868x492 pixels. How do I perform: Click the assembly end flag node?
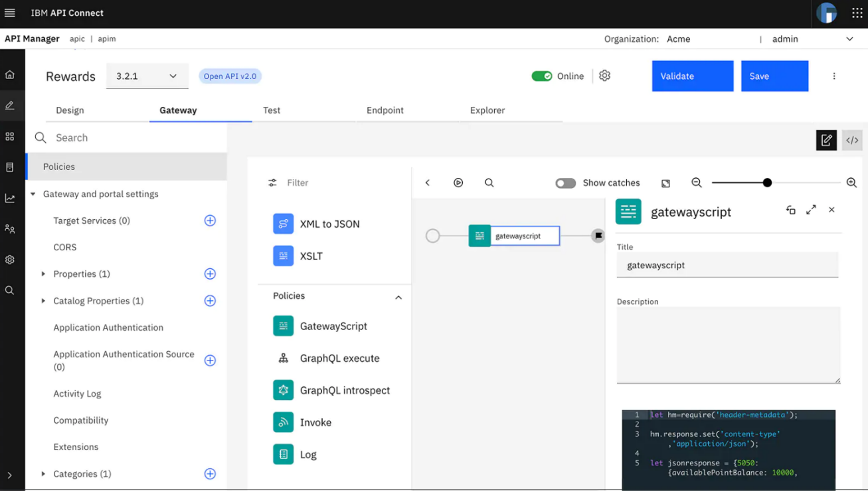click(598, 236)
